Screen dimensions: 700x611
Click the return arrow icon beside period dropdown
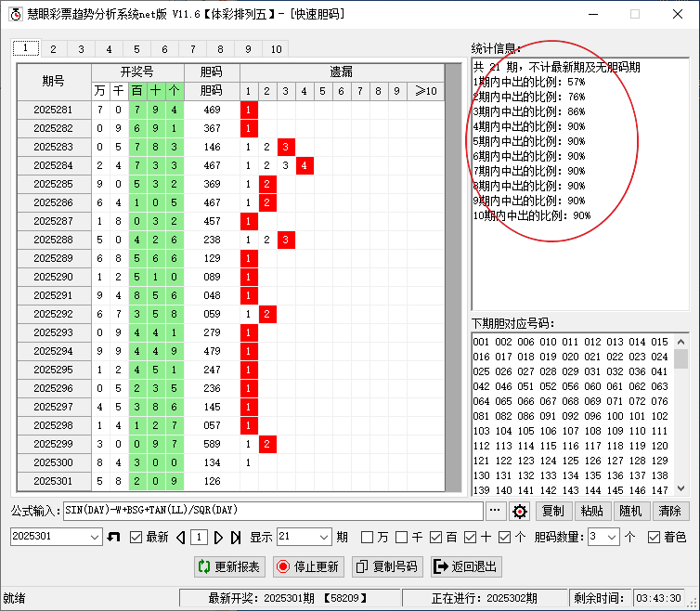tap(114, 538)
